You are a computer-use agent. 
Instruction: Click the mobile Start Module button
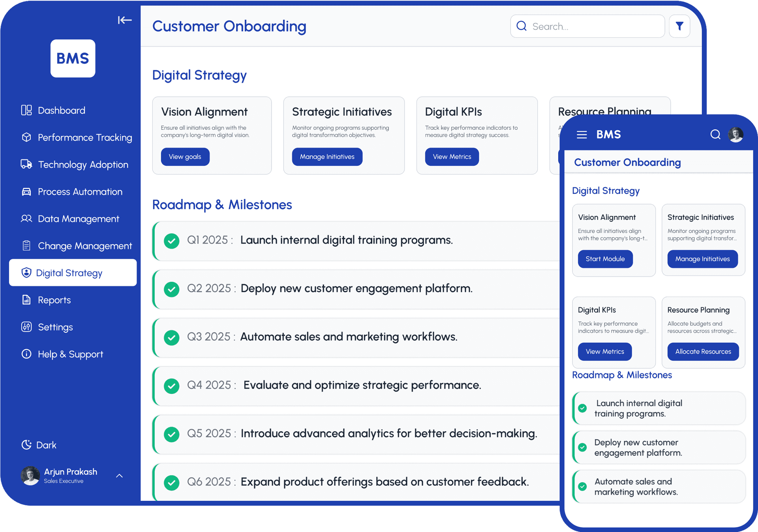[605, 259]
